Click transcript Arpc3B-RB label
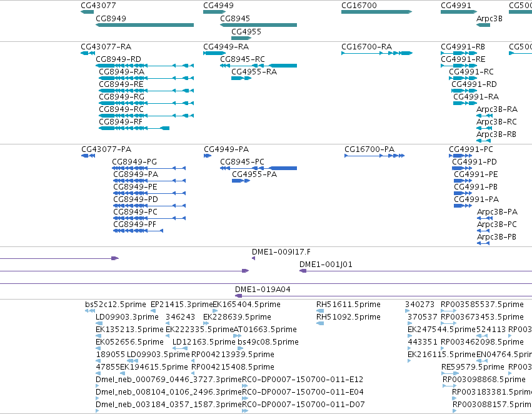 (x=496, y=134)
